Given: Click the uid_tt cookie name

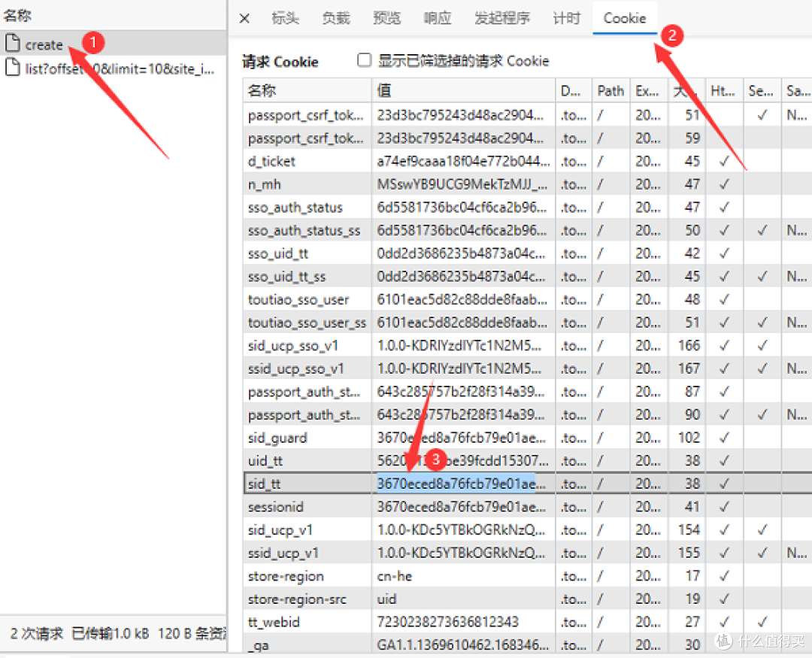Looking at the screenshot, I should [x=265, y=460].
